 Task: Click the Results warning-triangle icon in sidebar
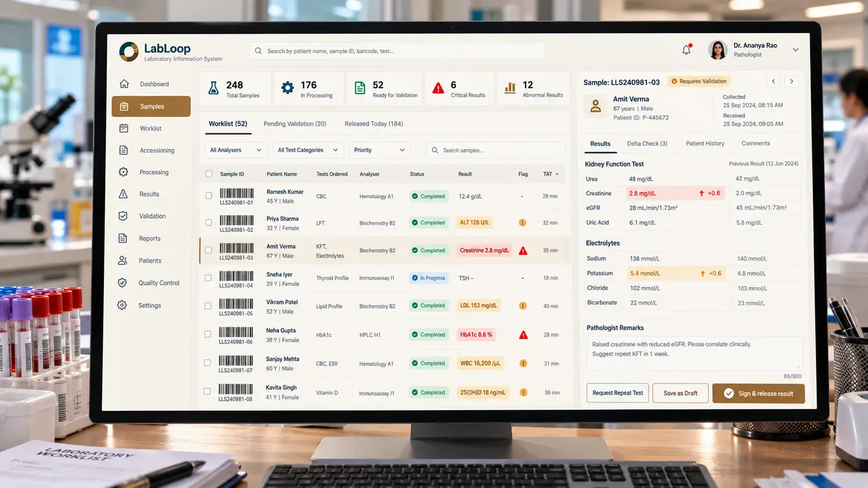click(123, 194)
